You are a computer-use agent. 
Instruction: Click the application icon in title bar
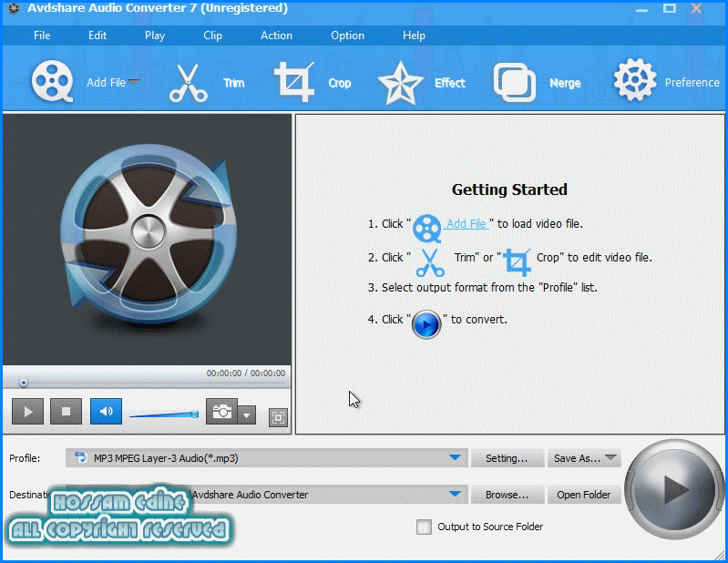[x=14, y=8]
